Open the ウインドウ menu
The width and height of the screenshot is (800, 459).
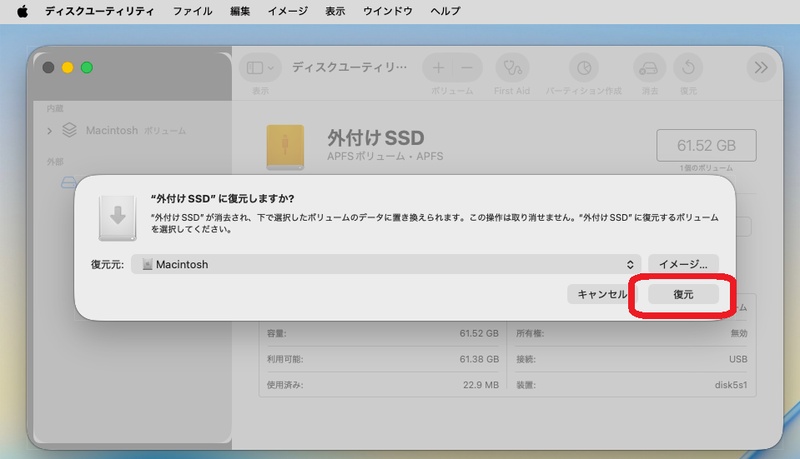coord(388,11)
